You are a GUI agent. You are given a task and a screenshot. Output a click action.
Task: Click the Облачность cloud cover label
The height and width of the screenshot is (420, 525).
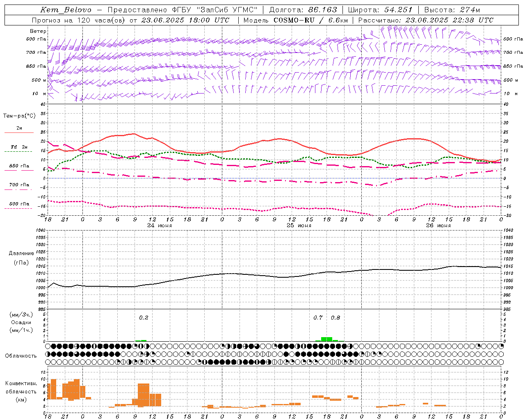[21, 356]
